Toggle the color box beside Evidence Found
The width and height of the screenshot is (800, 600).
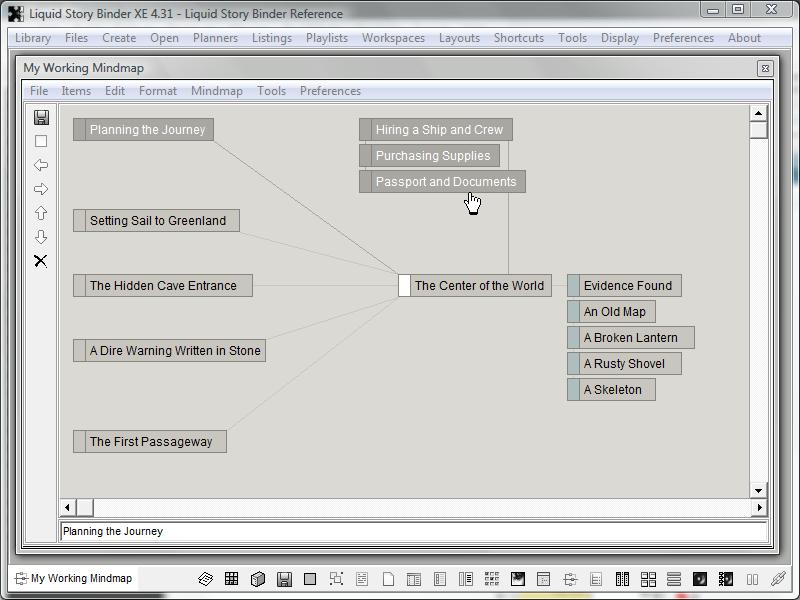[x=574, y=286]
